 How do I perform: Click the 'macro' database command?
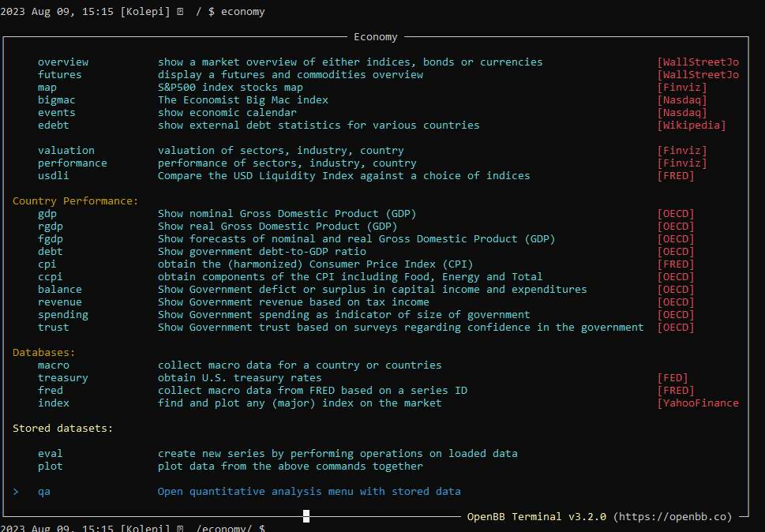point(54,365)
